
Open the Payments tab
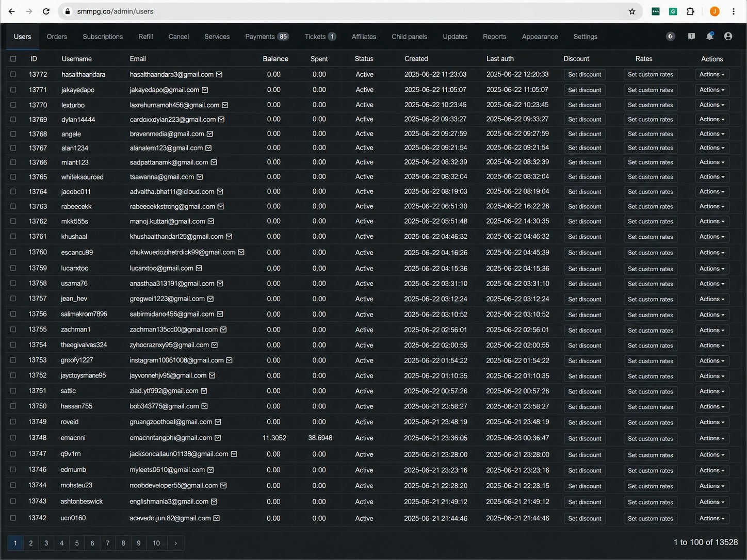point(267,37)
